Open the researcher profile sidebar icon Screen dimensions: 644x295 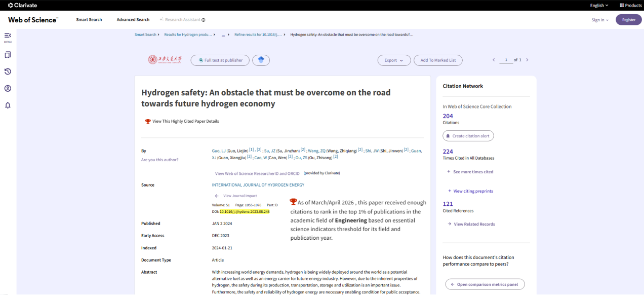8,88
